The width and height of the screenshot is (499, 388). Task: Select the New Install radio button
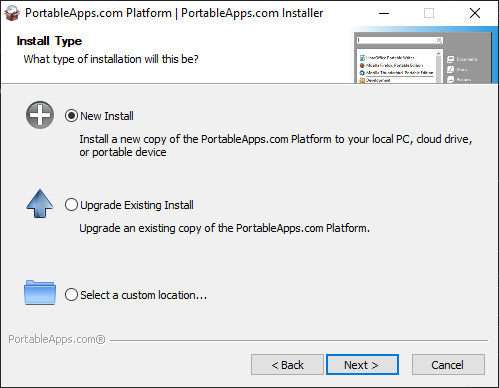(71, 116)
